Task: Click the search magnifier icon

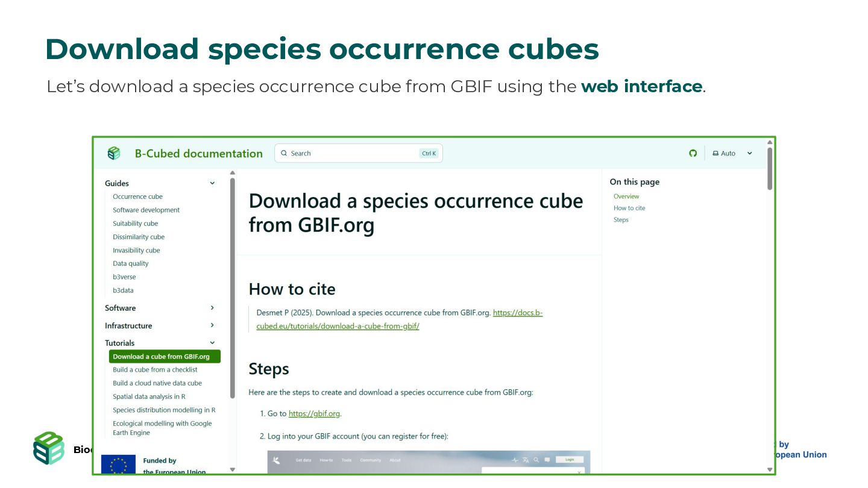Action: tap(284, 153)
